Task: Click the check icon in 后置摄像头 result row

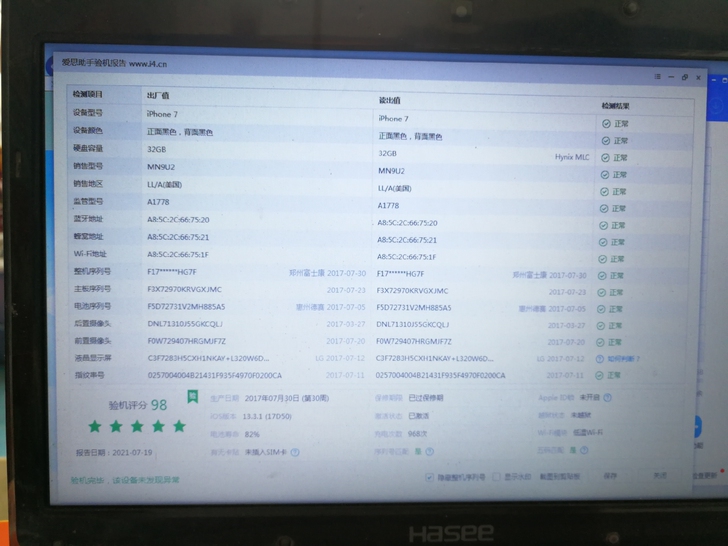Action: coord(600,325)
